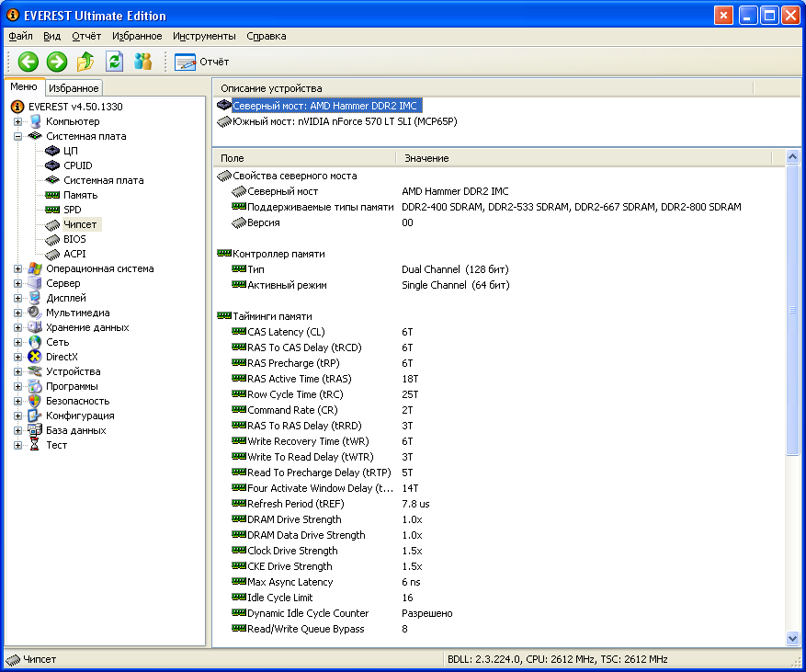Expand the Устройства tree node
The image size is (806, 672).
point(18,371)
